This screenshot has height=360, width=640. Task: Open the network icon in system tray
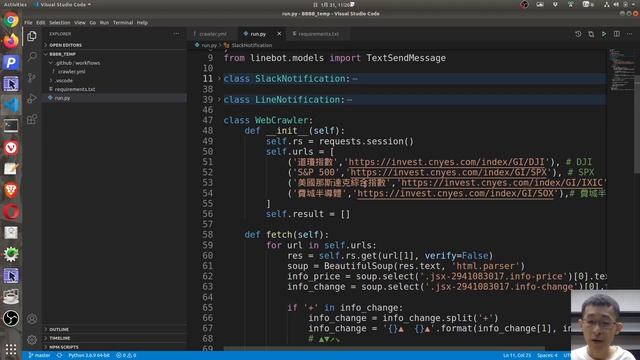tap(607, 4)
